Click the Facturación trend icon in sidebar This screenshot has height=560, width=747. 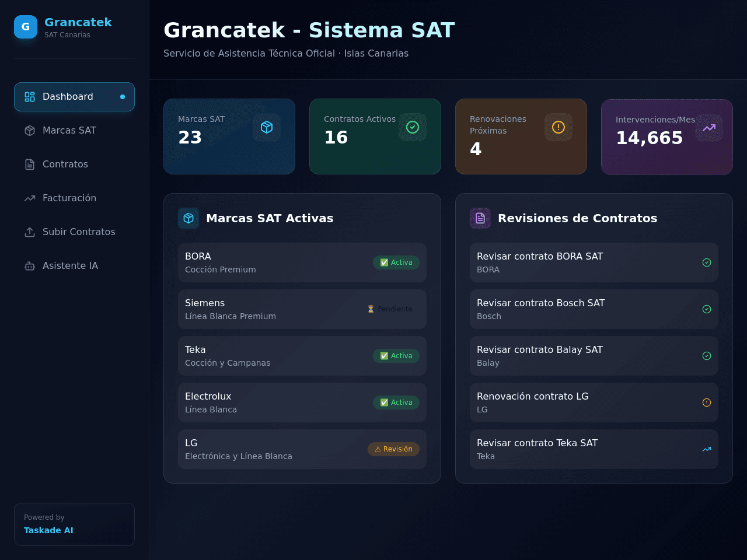[30, 198]
